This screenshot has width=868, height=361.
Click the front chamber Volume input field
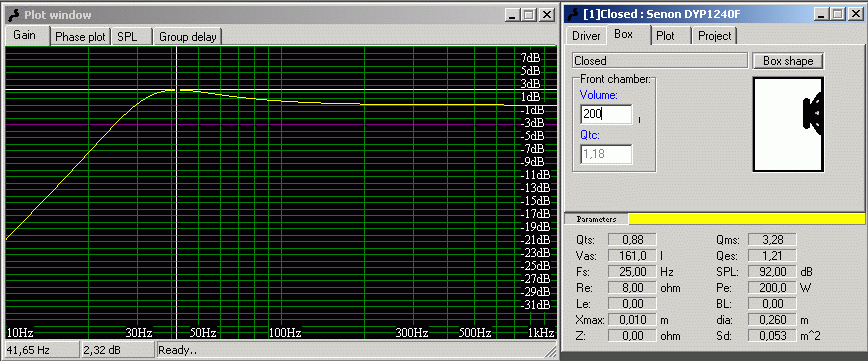606,115
